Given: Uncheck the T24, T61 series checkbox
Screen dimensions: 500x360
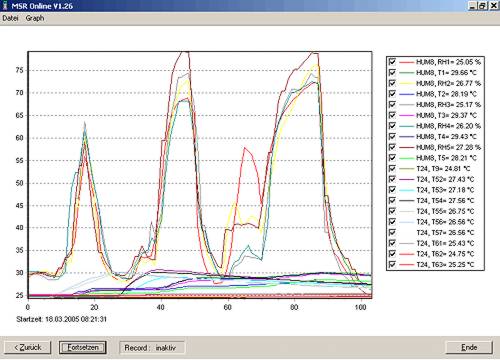Looking at the screenshot, I should pyautogui.click(x=392, y=243).
